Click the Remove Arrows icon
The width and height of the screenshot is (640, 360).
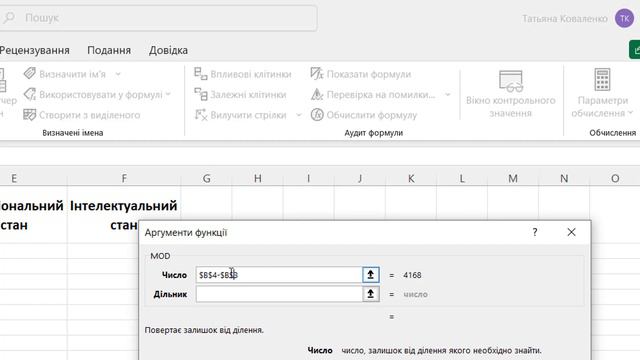pyautogui.click(x=200, y=115)
